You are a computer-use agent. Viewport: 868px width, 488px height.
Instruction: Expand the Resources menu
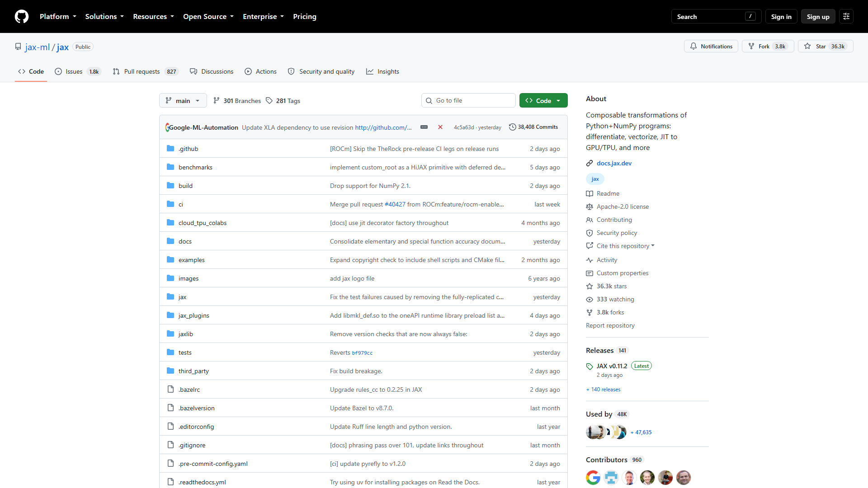click(x=153, y=16)
